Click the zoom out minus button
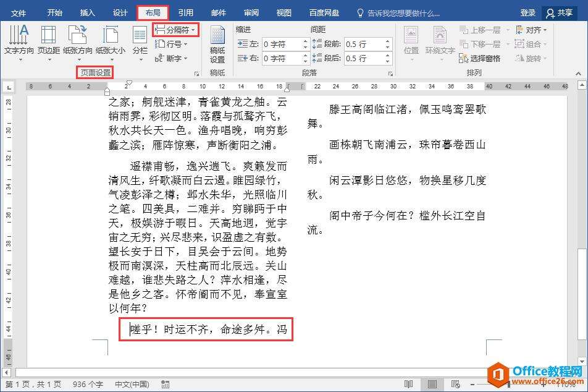This screenshot has width=588, height=392. 472,385
